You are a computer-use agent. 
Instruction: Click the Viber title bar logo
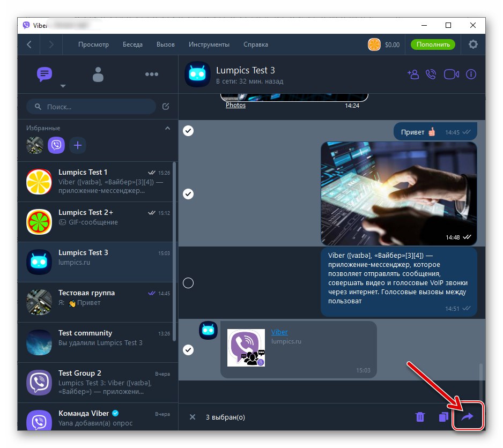click(x=26, y=25)
